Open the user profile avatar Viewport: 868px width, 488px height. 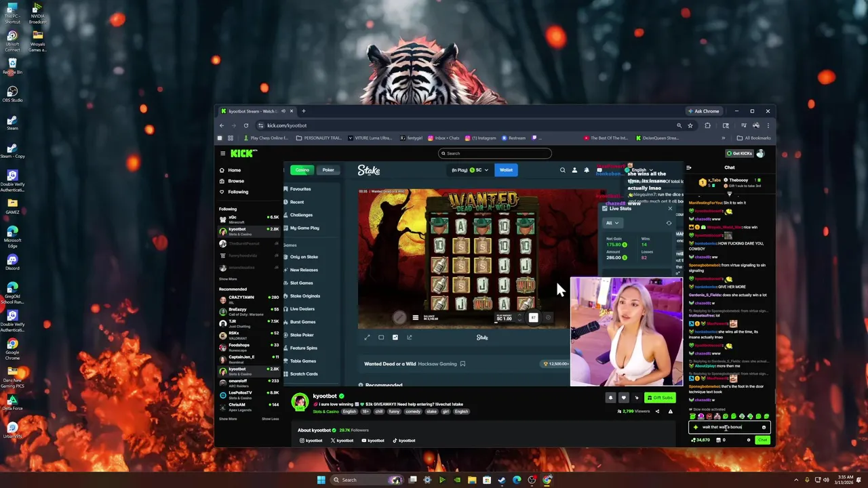pos(760,154)
